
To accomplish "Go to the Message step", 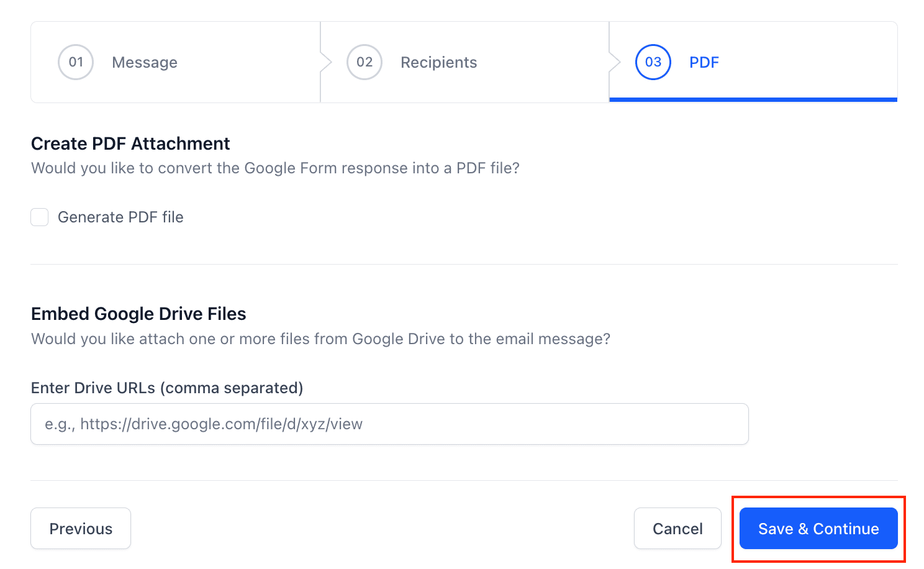I will pyautogui.click(x=144, y=62).
